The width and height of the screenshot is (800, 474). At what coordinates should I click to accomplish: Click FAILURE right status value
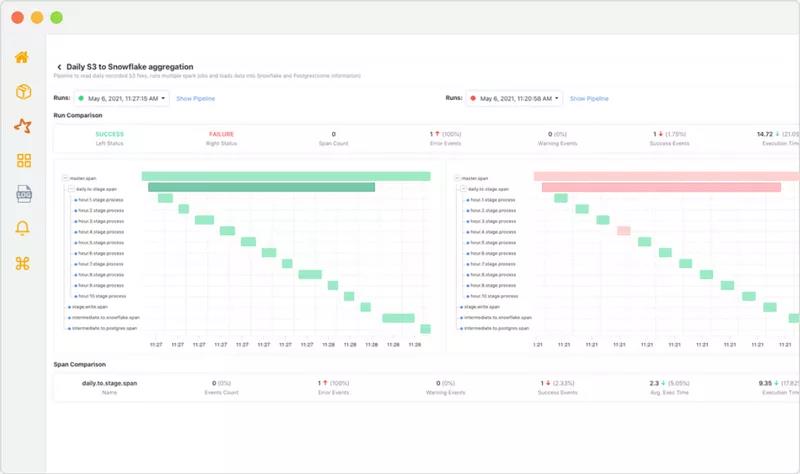click(x=221, y=134)
